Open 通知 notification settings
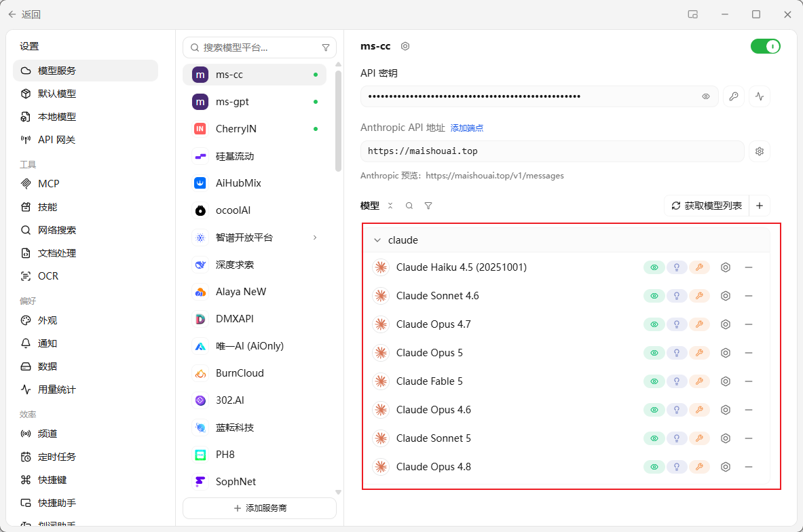Screen dimensions: 803x532 [86, 343]
